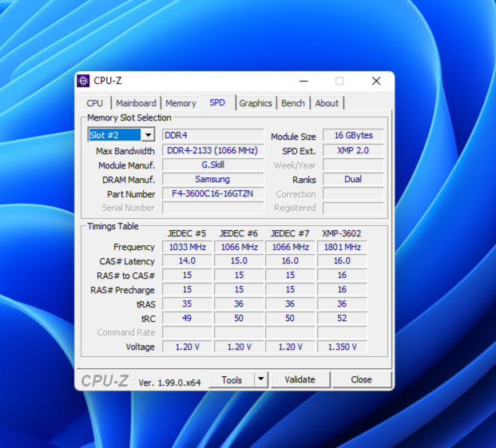Click the Ver. 1.99.0.x64 version text
The height and width of the screenshot is (448, 496).
click(169, 383)
